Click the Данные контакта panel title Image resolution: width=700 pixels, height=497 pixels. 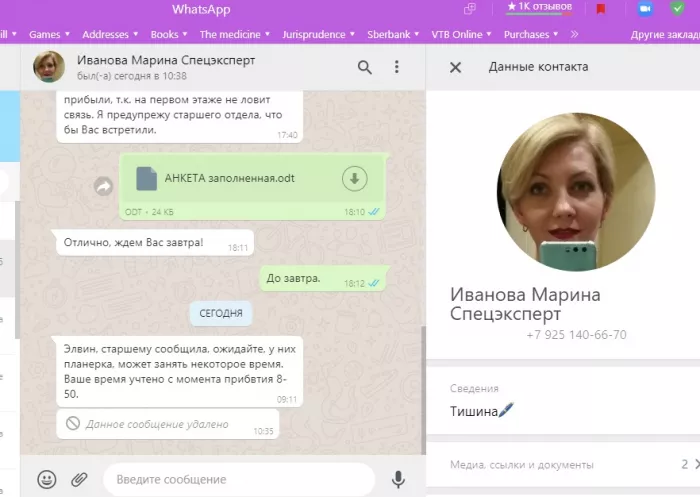(538, 67)
